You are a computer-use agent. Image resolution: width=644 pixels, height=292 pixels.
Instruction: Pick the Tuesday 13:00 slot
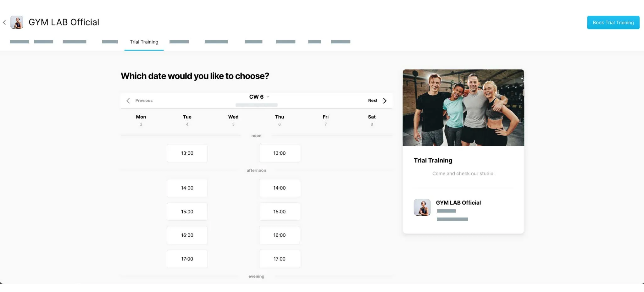click(x=187, y=153)
